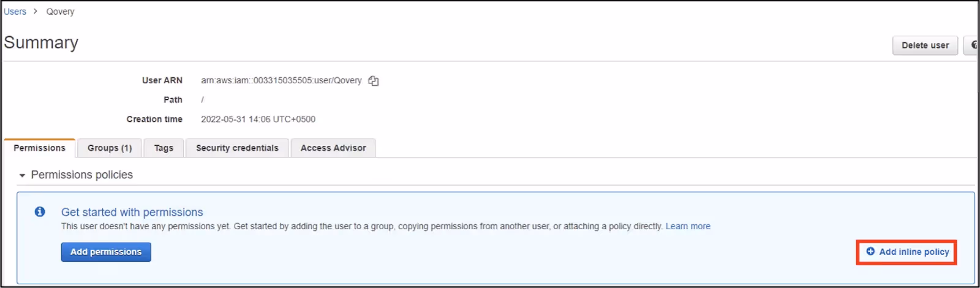Collapse the Permissions policies section
This screenshot has height=288, width=980.
[x=22, y=175]
